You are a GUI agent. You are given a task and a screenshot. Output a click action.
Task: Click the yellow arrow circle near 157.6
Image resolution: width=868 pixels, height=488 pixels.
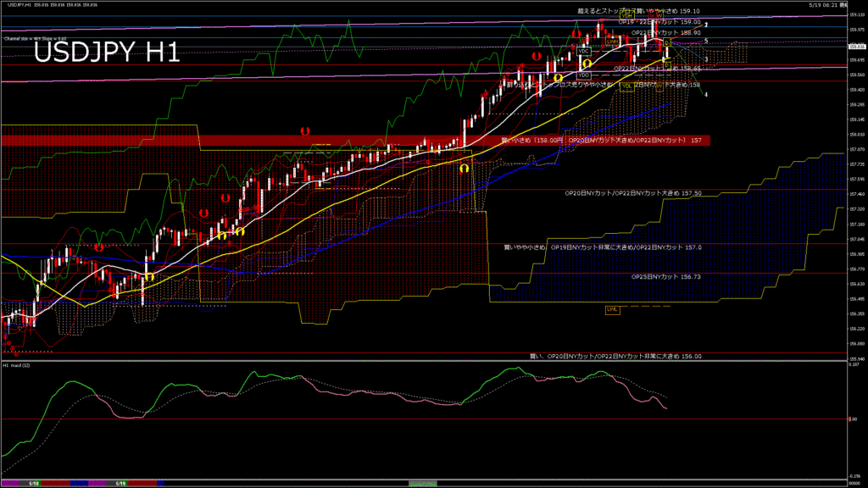pyautogui.click(x=464, y=168)
